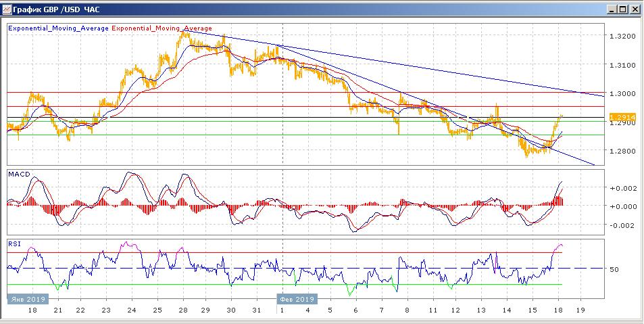Click the Фев 2019 month marker
Viewport: 644px width, 324px height.
296,298
